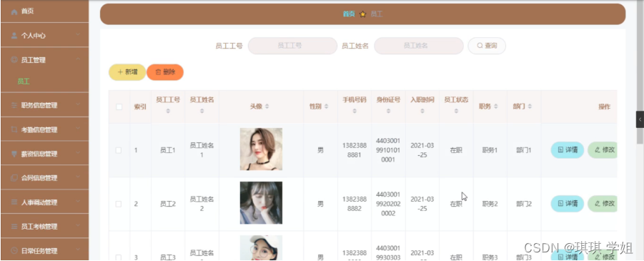Sort by 员工姓名 column sort icon
The height and width of the screenshot is (261, 644).
(x=202, y=111)
